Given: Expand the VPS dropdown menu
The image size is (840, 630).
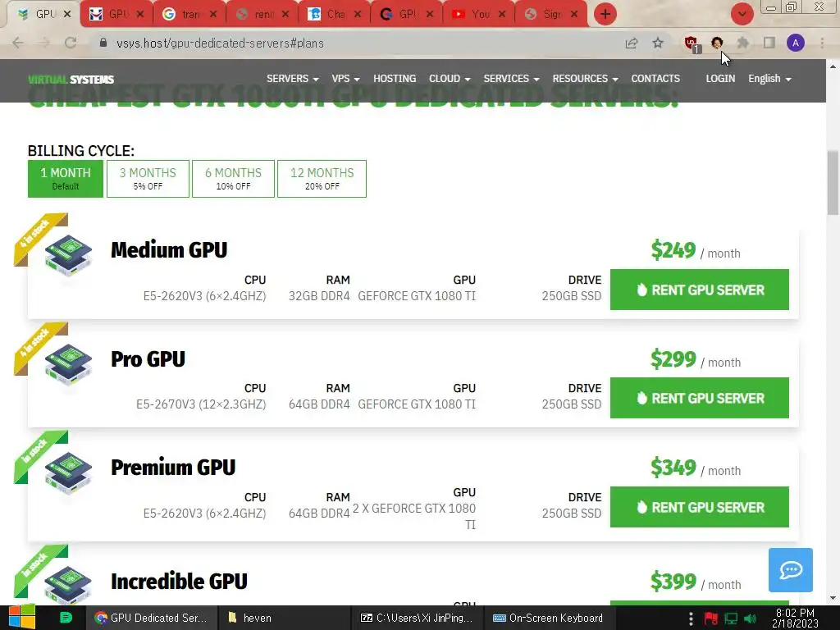Looking at the screenshot, I should pyautogui.click(x=345, y=79).
